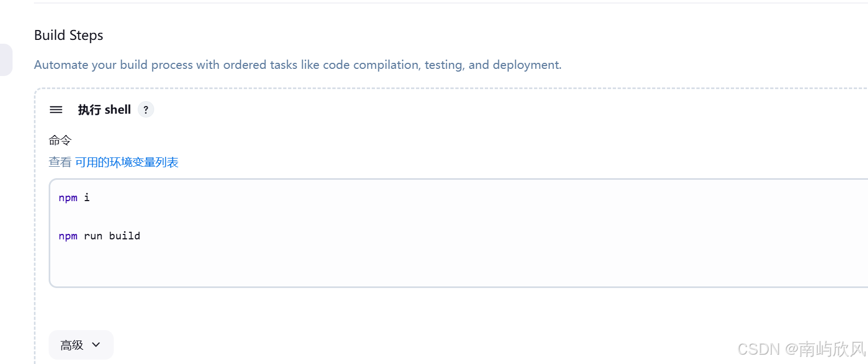
Task: Click the word "run" in the second command
Action: 93,236
